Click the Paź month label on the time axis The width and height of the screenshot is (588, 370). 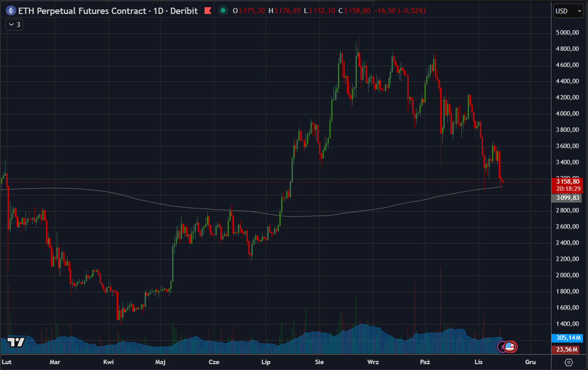pyautogui.click(x=425, y=362)
